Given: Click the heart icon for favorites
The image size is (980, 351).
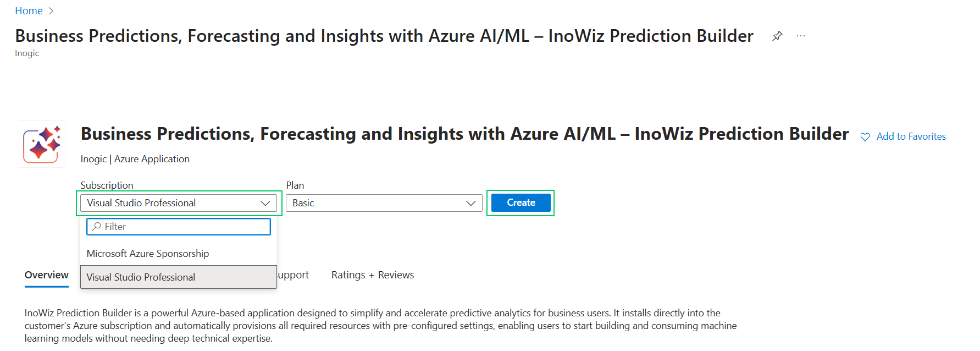Looking at the screenshot, I should (865, 137).
